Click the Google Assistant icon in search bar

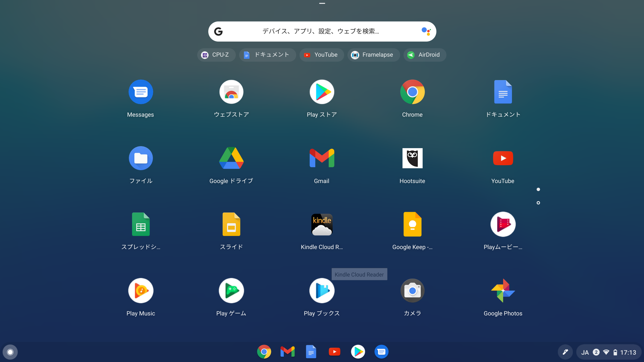pyautogui.click(x=426, y=32)
